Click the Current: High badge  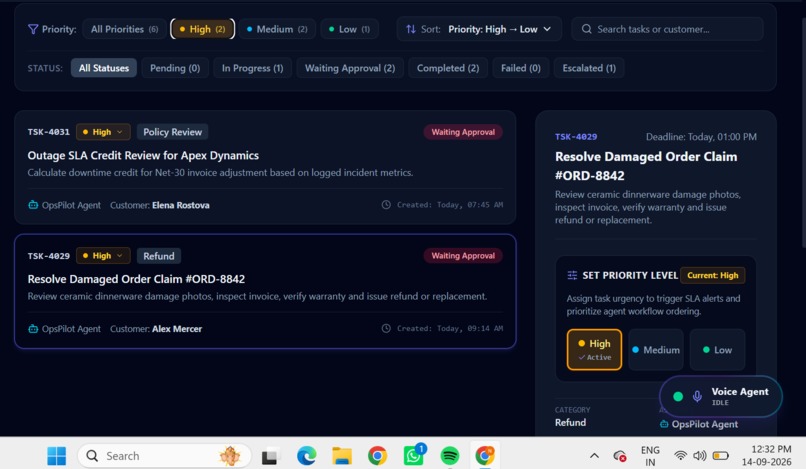[x=712, y=275]
